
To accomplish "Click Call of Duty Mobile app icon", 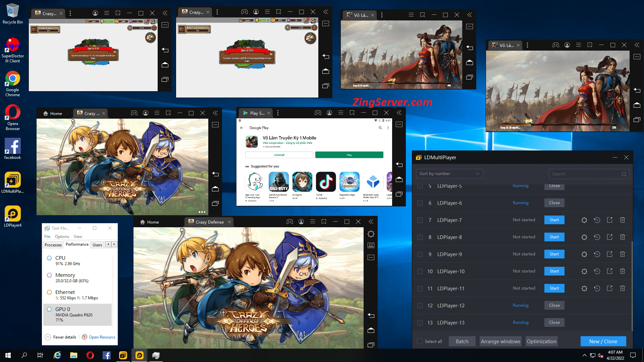I will tap(278, 182).
